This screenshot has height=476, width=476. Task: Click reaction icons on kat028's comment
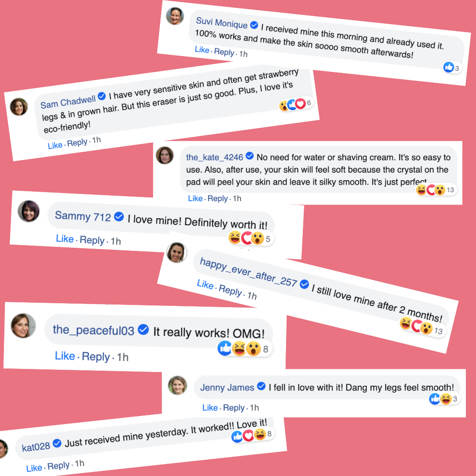[248, 436]
